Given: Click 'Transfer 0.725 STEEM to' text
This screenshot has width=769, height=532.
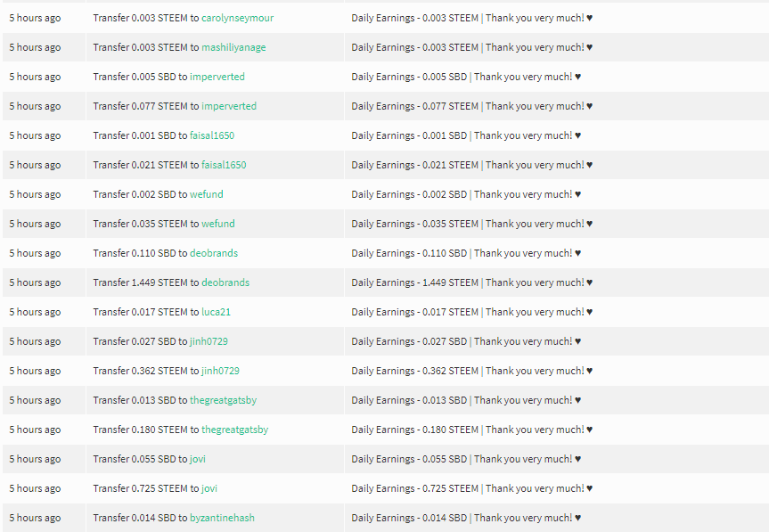Looking at the screenshot, I should tap(146, 489).
